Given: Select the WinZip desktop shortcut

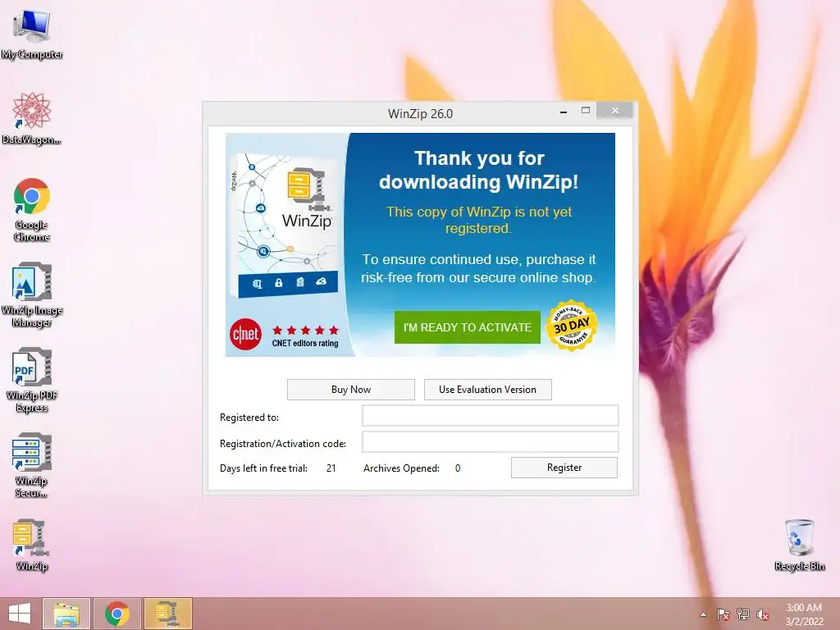Looking at the screenshot, I should point(32,545).
